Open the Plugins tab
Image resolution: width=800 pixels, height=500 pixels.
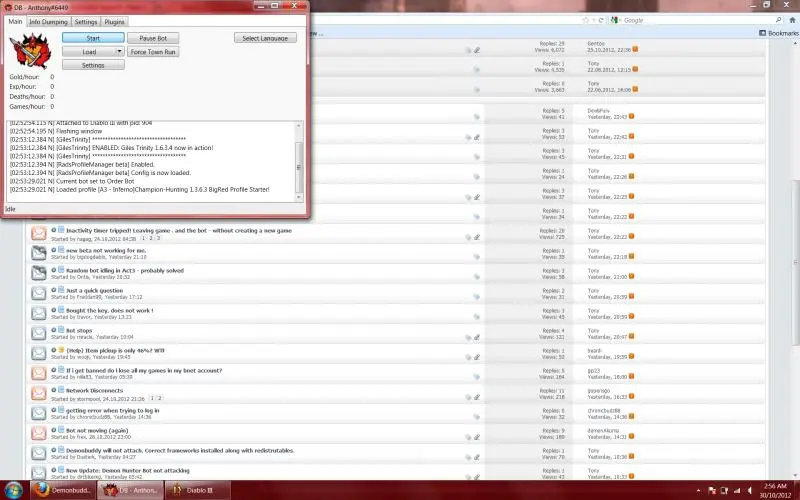tap(115, 21)
